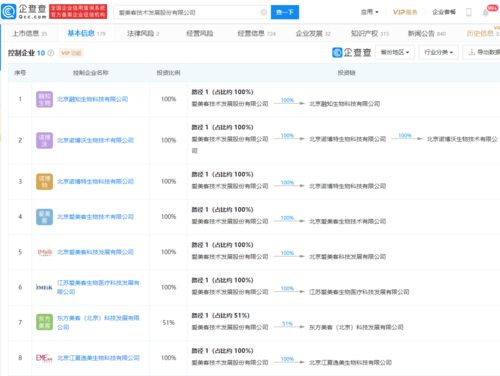Click the green logo in row 7

[x=44, y=322]
